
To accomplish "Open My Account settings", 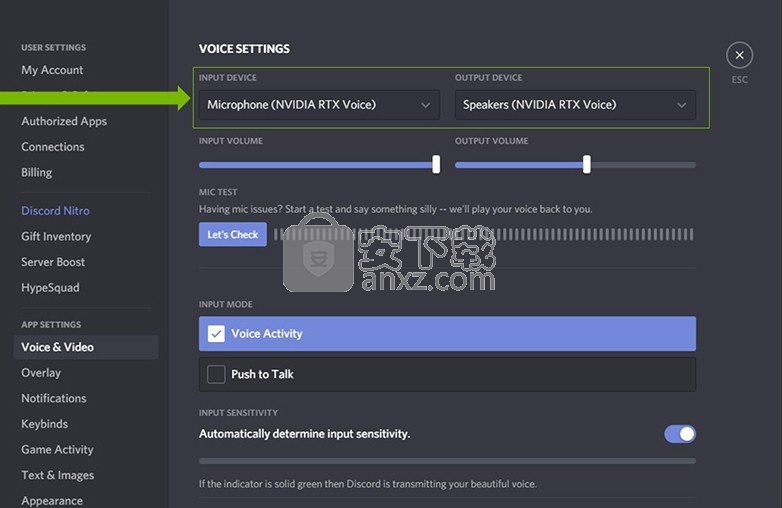I will pyautogui.click(x=52, y=70).
